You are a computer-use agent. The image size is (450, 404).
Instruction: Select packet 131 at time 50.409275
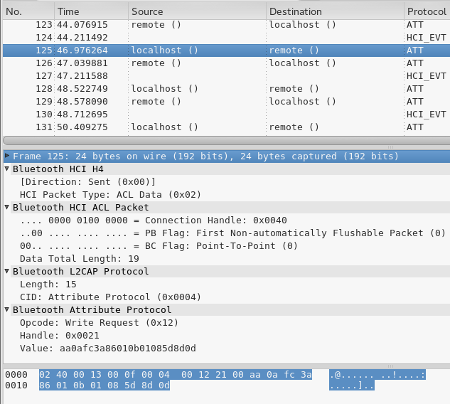pyautogui.click(x=226, y=127)
